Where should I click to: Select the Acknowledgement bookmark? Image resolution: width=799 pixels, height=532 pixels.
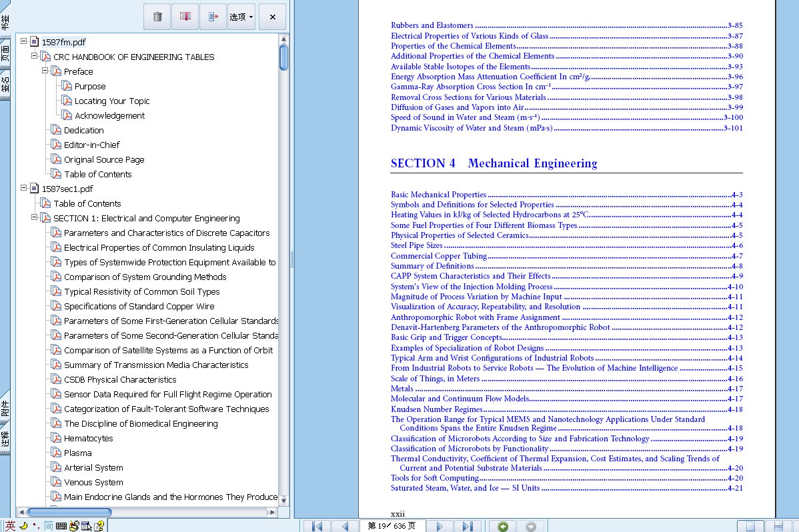point(109,116)
